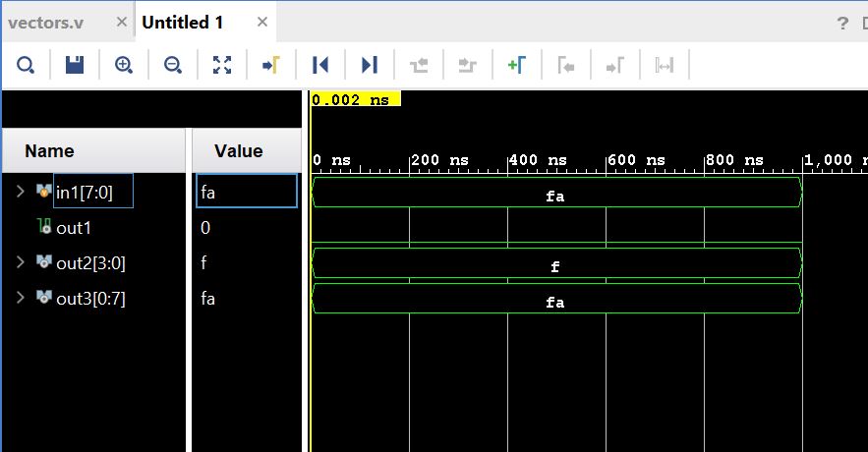The height and width of the screenshot is (452, 868).
Task: Close the vectors.v tab
Action: click(120, 23)
